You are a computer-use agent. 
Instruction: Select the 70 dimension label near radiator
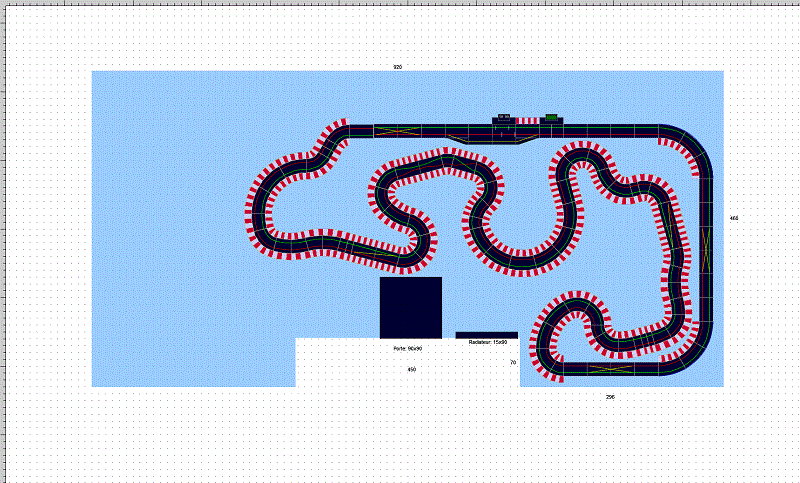[513, 362]
